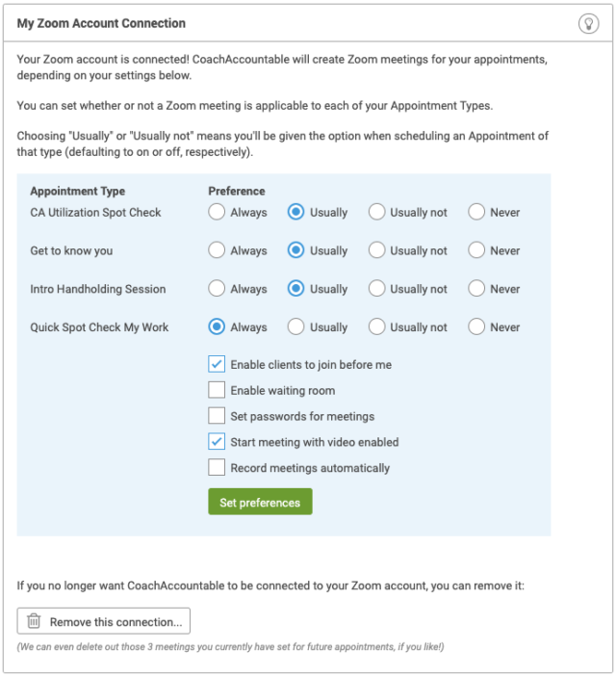616x676 pixels.
Task: Select Never for Quick Spot Check My Work
Action: [476, 326]
